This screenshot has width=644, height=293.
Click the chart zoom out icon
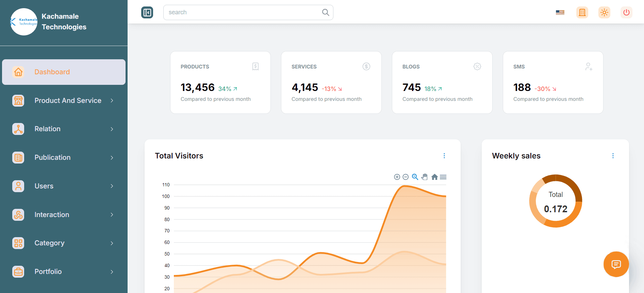[x=406, y=177]
